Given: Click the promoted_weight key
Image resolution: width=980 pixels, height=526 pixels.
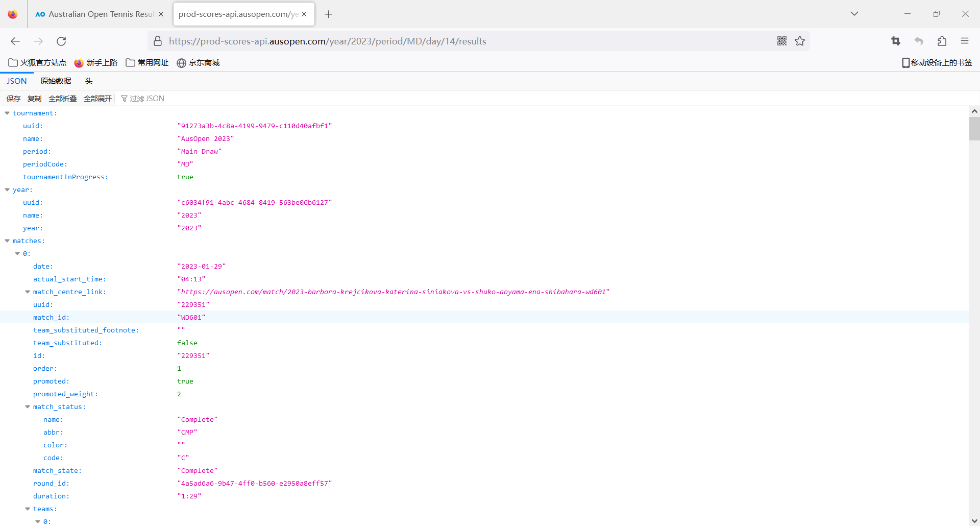Looking at the screenshot, I should pyautogui.click(x=65, y=394).
